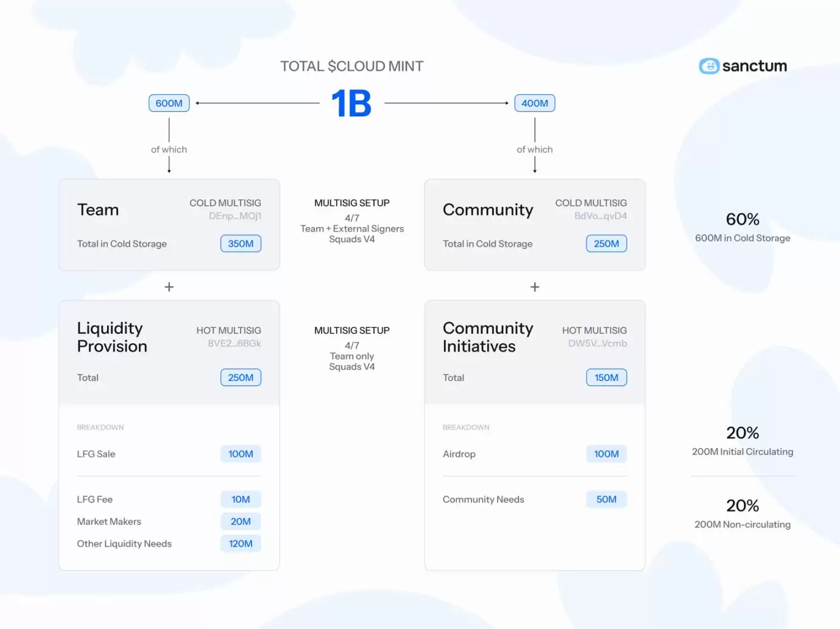Select the 400M badge at top right
The height and width of the screenshot is (629, 840).
(535, 104)
